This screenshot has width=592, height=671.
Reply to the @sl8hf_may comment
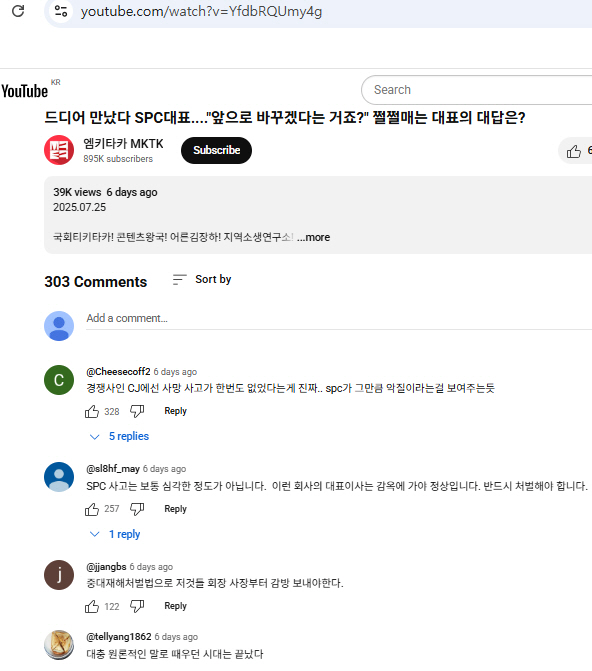click(176, 509)
